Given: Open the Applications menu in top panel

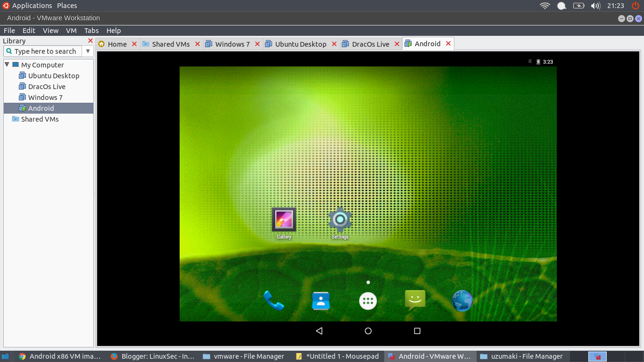Looking at the screenshot, I should pos(32,6).
